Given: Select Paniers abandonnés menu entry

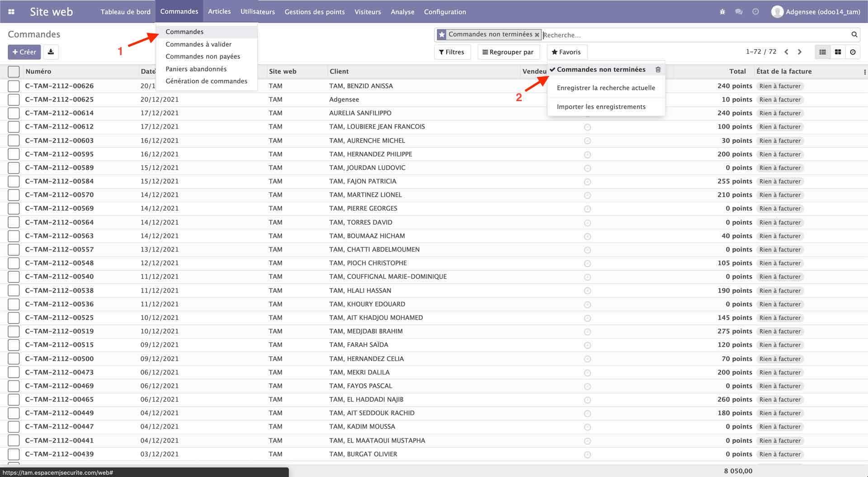Looking at the screenshot, I should tap(196, 69).
